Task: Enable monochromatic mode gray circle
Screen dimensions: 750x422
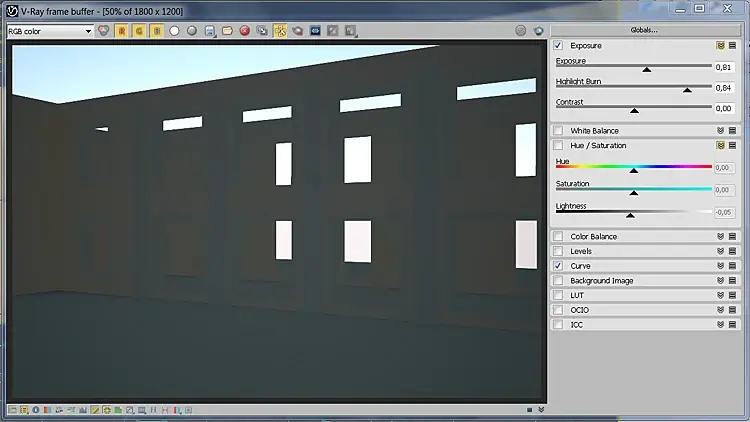Action: (x=192, y=31)
